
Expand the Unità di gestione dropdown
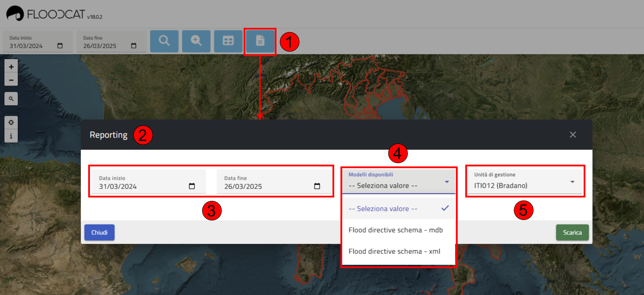(x=524, y=182)
